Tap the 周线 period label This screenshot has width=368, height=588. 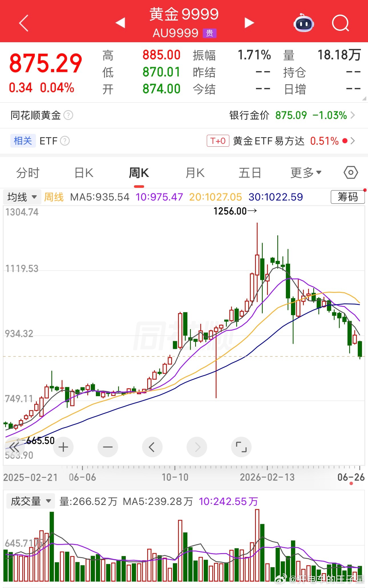54,197
